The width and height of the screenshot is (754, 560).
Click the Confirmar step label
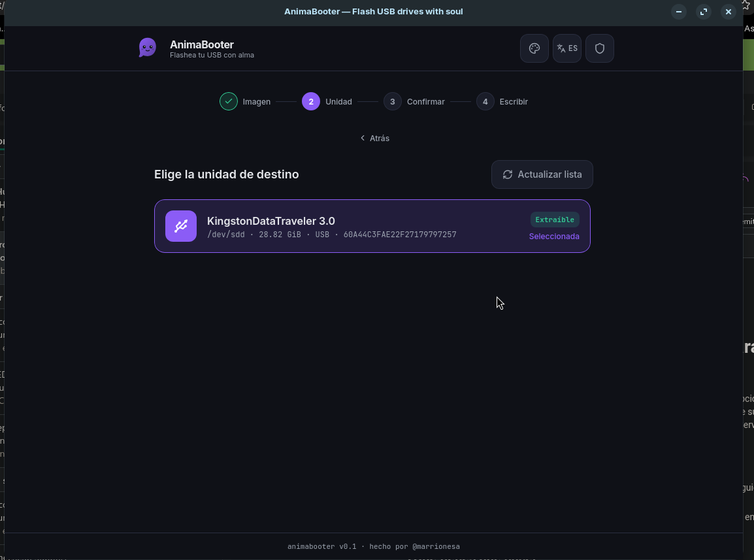[x=425, y=101]
